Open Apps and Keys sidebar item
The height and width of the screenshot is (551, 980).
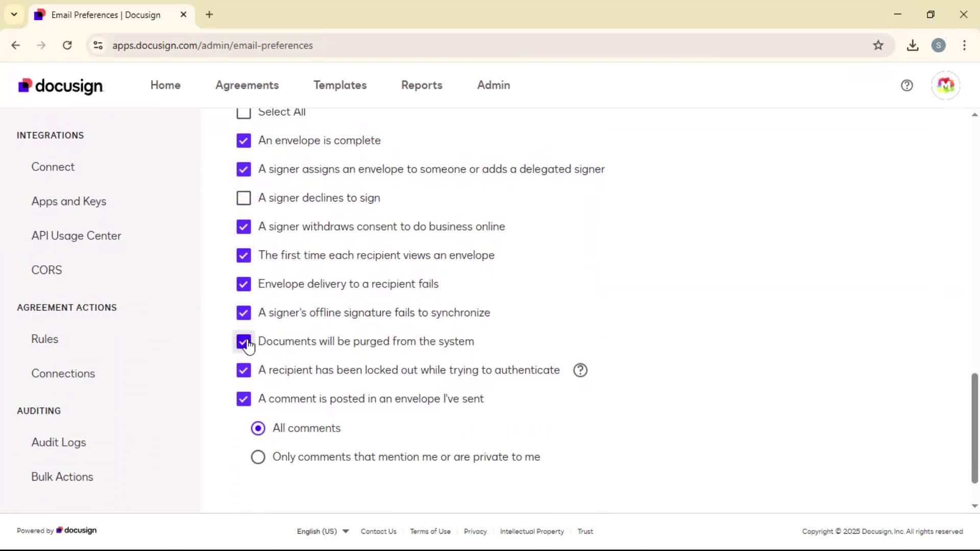pyautogui.click(x=69, y=202)
